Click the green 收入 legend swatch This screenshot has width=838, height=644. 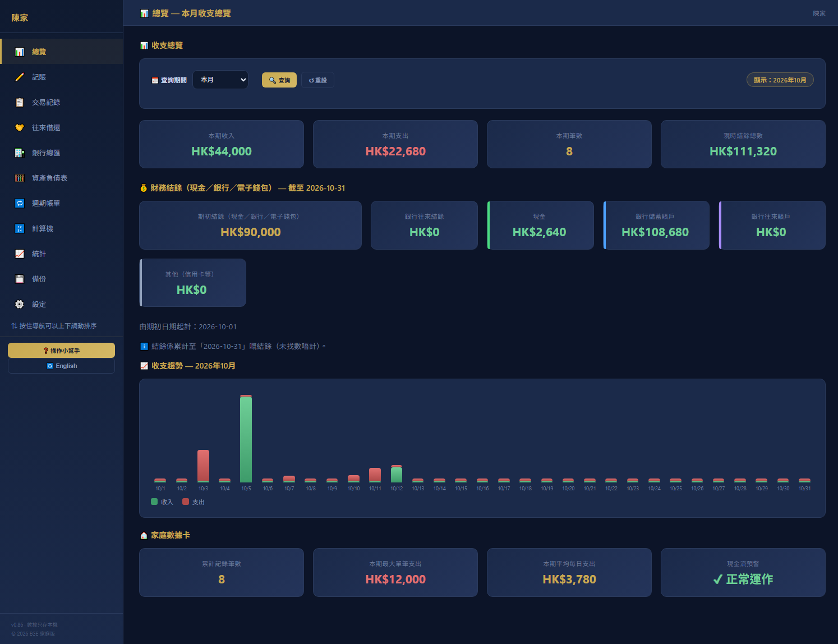[x=154, y=502]
